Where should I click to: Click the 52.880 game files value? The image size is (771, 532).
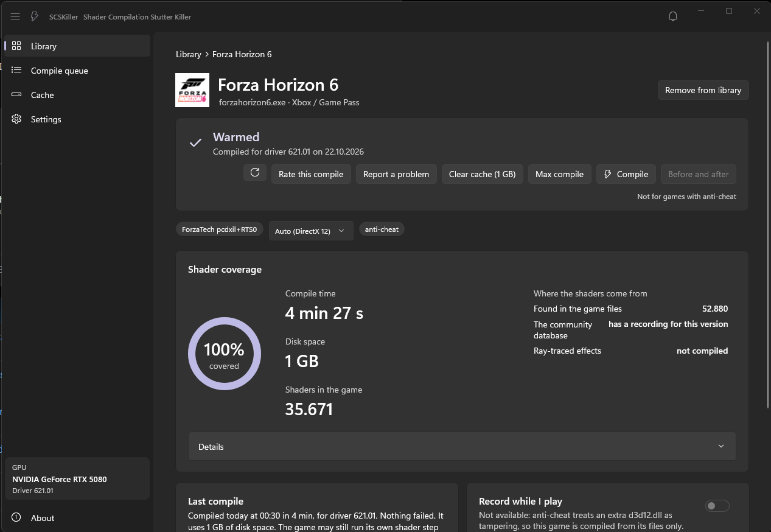pos(715,309)
